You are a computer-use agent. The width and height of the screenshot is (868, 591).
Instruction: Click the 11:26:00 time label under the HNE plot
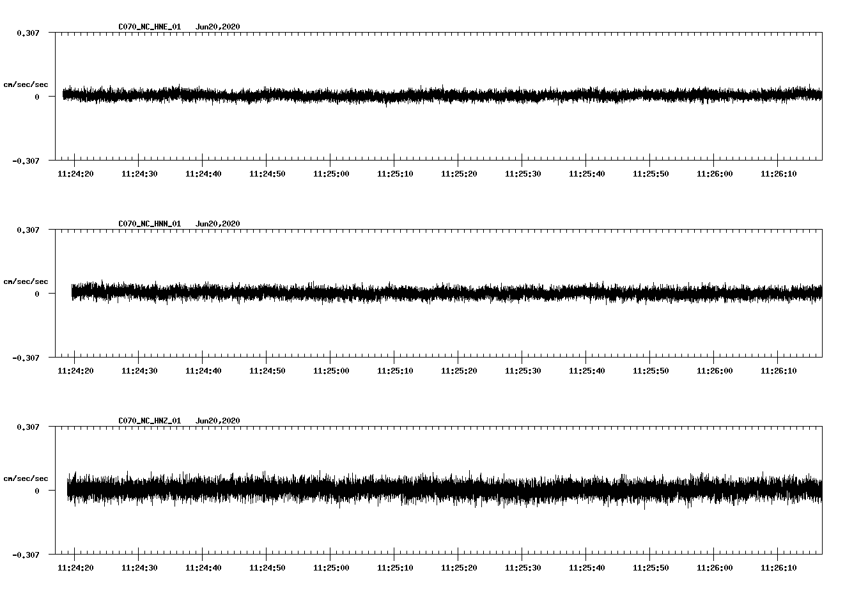(715, 174)
